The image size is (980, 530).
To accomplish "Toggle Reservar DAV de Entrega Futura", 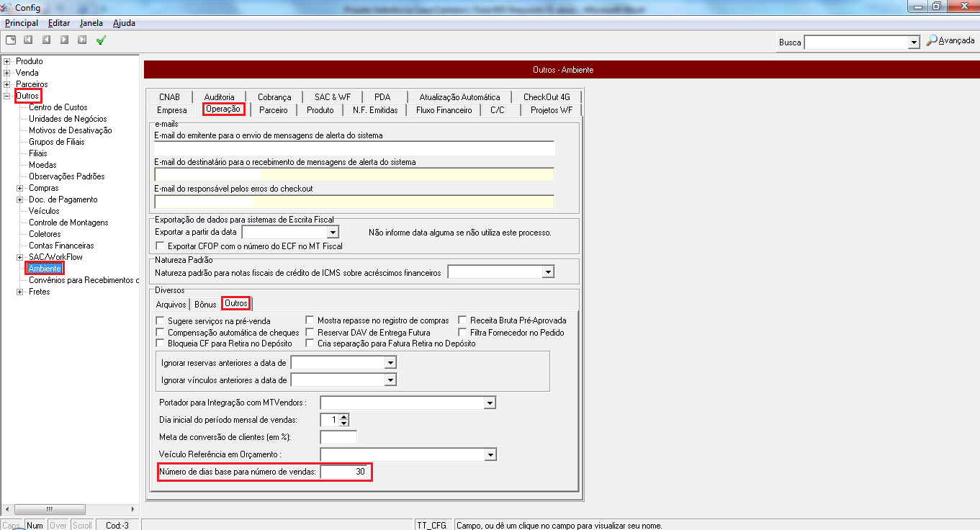I will click(x=310, y=333).
